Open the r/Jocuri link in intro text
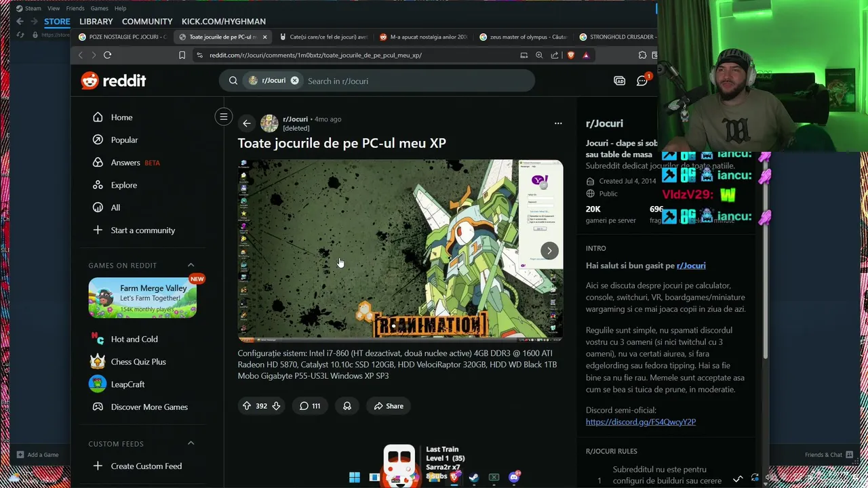 691,266
